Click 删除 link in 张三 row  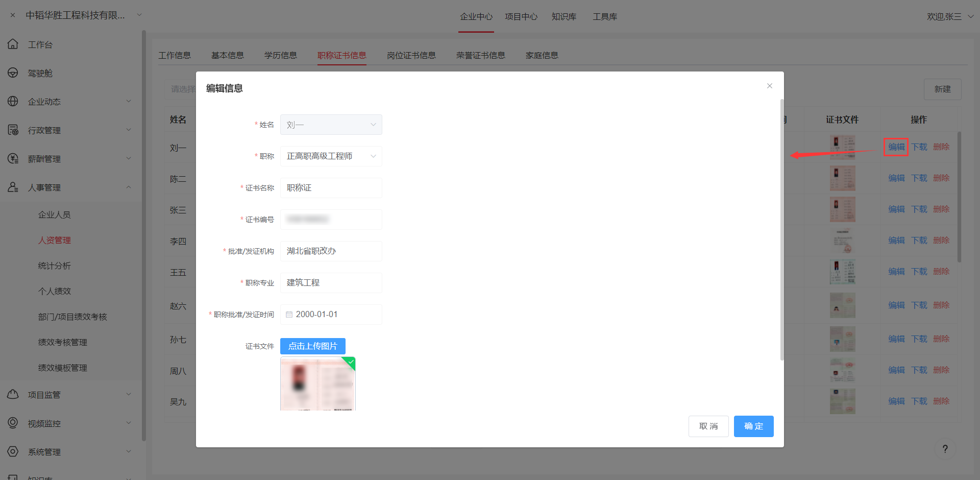click(941, 209)
